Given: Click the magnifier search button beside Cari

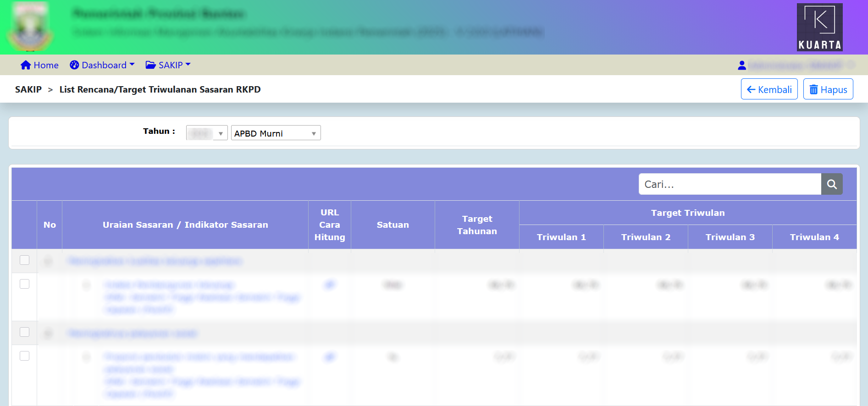Looking at the screenshot, I should pos(832,184).
